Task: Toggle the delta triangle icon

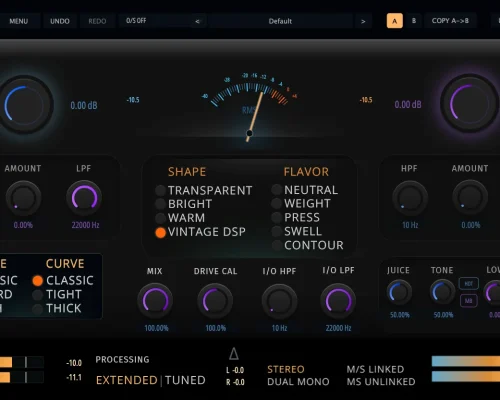Action: pos(234,354)
